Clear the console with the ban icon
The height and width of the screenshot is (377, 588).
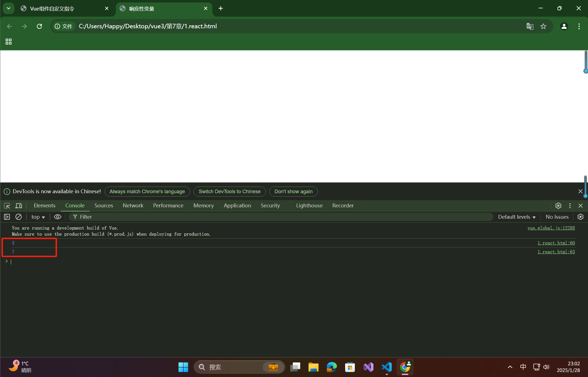click(x=19, y=217)
